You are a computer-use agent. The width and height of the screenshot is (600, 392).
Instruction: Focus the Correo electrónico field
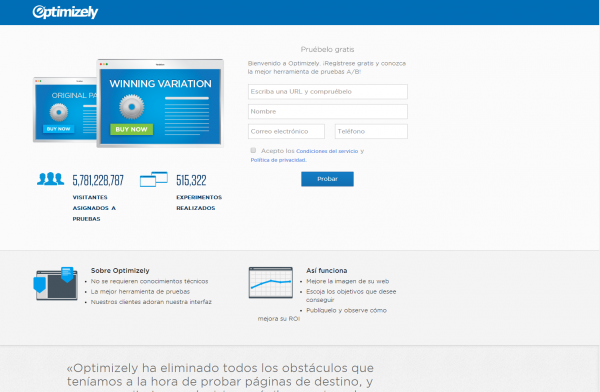(x=286, y=131)
